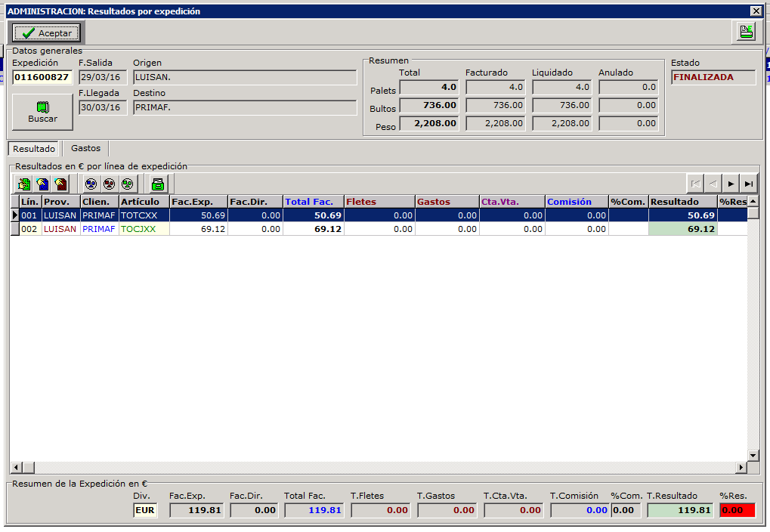Image resolution: width=770 pixels, height=532 pixels.
Task: Click the red face filter icon
Action: click(109, 184)
